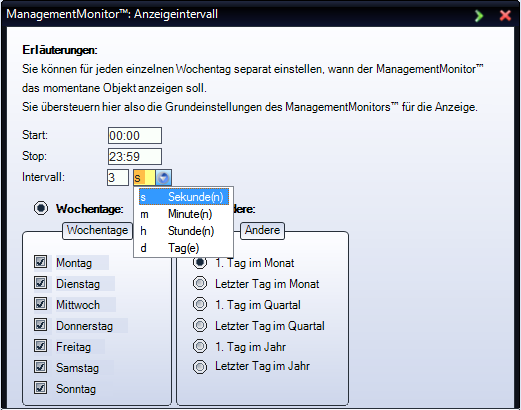Click the Stop time field
This screenshot has width=521, height=410.
135,157
